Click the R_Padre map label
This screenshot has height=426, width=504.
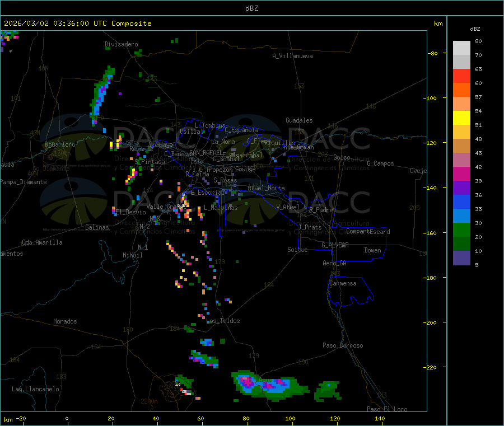pos(321,210)
